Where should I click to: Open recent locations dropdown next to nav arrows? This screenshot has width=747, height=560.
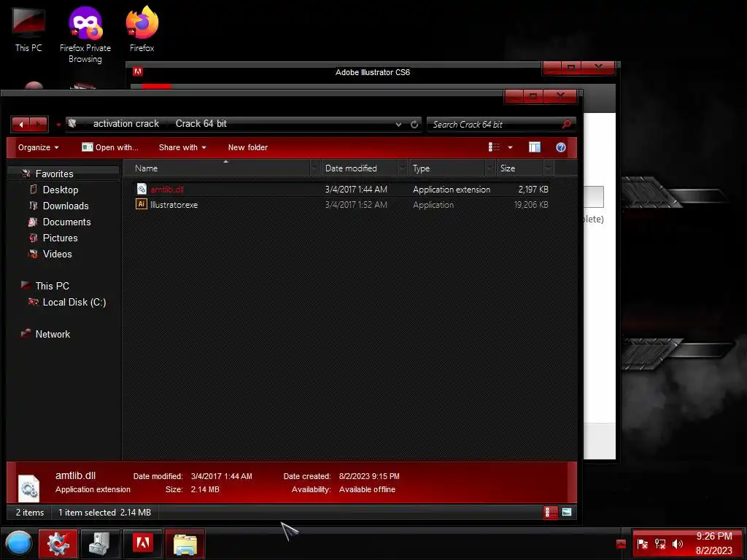click(58, 125)
